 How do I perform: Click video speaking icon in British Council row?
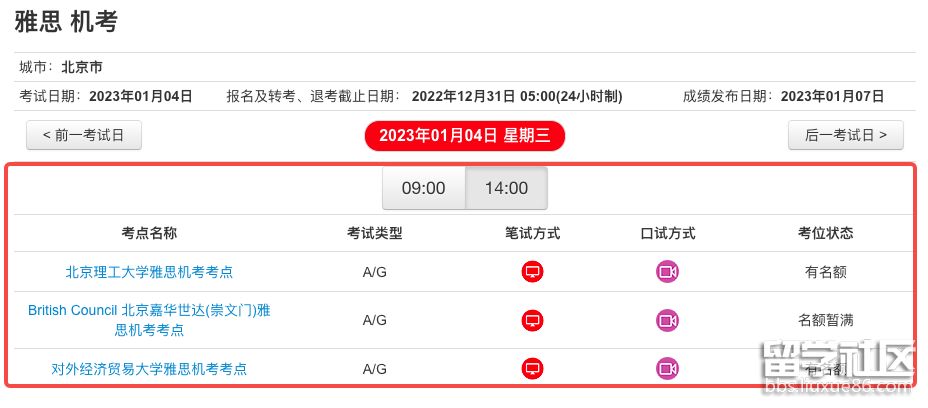(x=667, y=320)
